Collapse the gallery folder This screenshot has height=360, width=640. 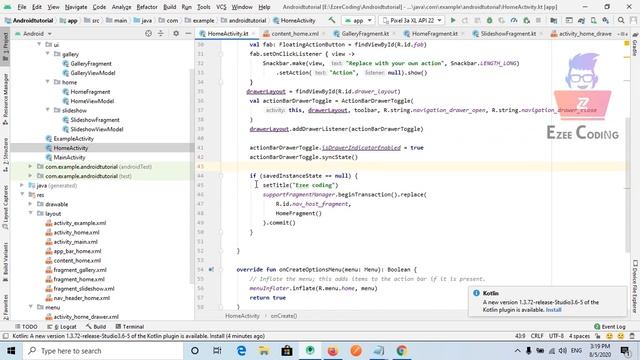coord(48,53)
